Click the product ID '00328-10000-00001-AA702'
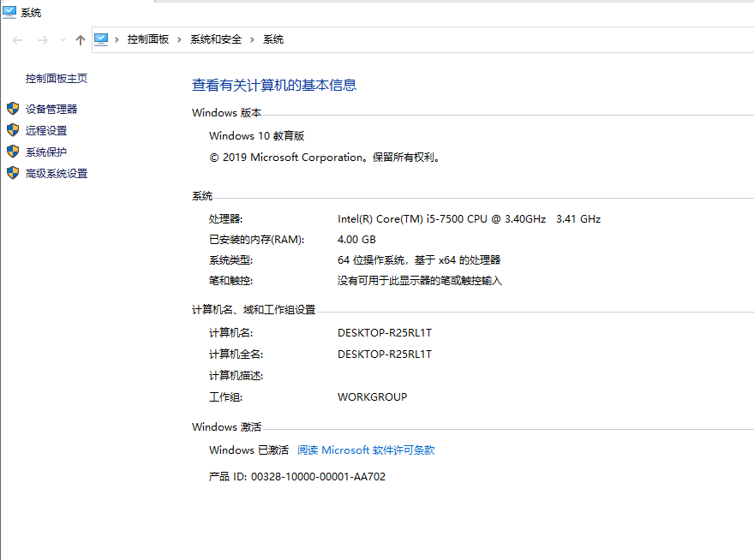 point(319,477)
